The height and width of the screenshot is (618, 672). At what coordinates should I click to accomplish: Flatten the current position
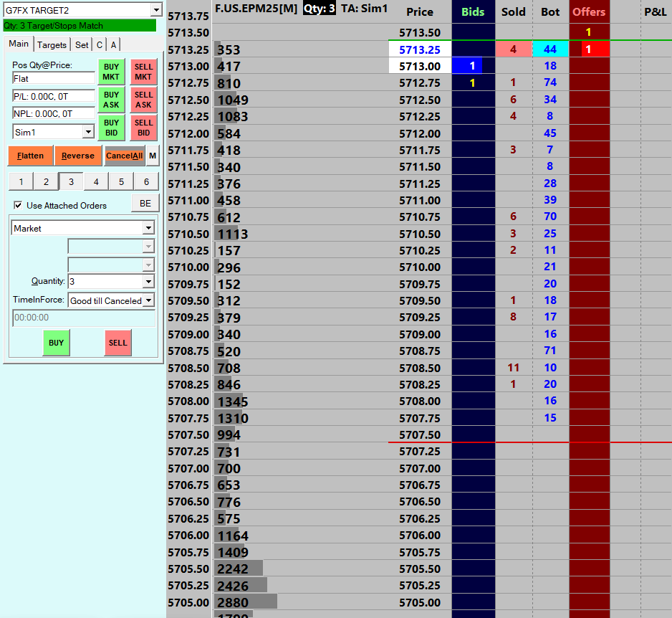click(30, 156)
